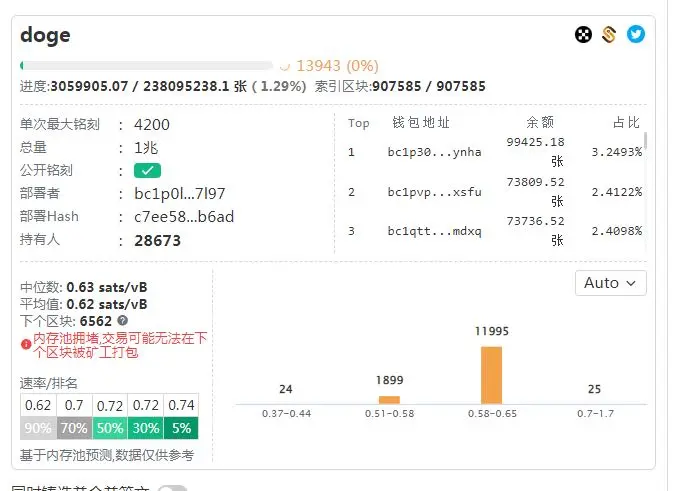The image size is (678, 491).
Task: Select the 50% fee rate swatch
Action: point(110,428)
